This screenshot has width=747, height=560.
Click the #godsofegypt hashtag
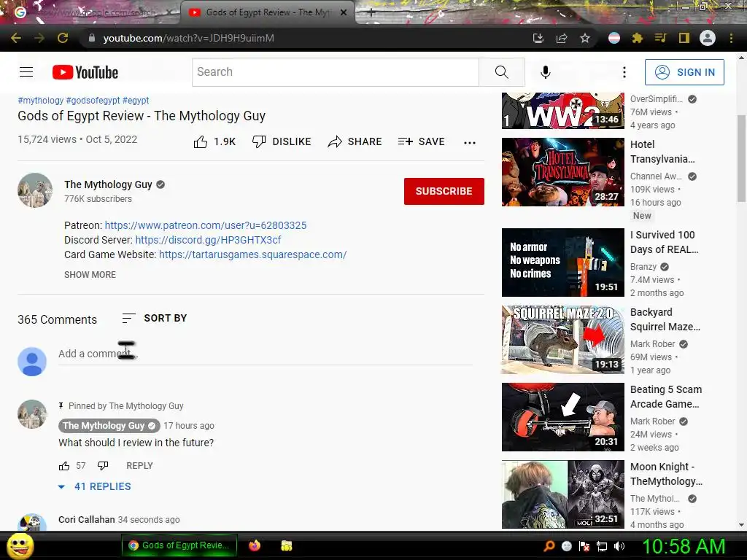[93, 101]
